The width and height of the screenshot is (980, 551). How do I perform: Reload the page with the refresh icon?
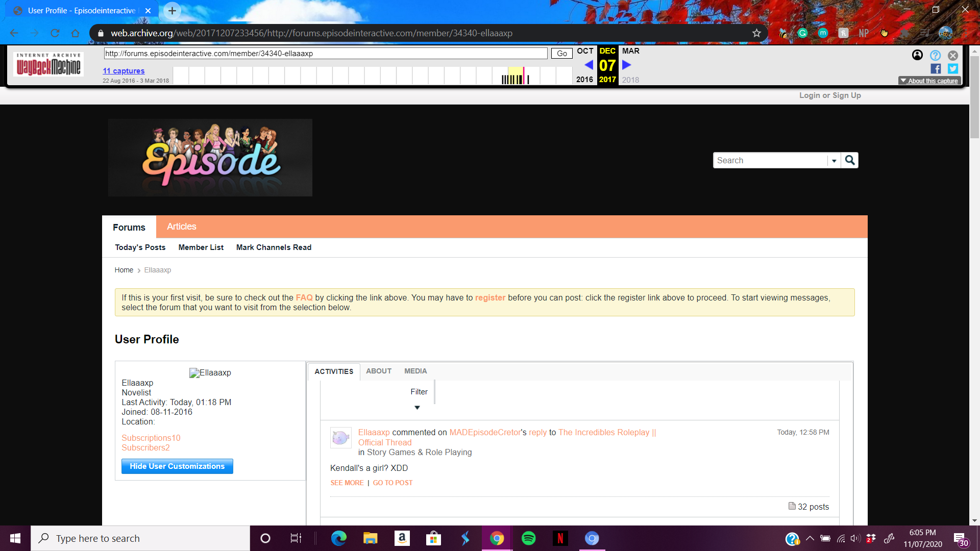[x=55, y=33]
